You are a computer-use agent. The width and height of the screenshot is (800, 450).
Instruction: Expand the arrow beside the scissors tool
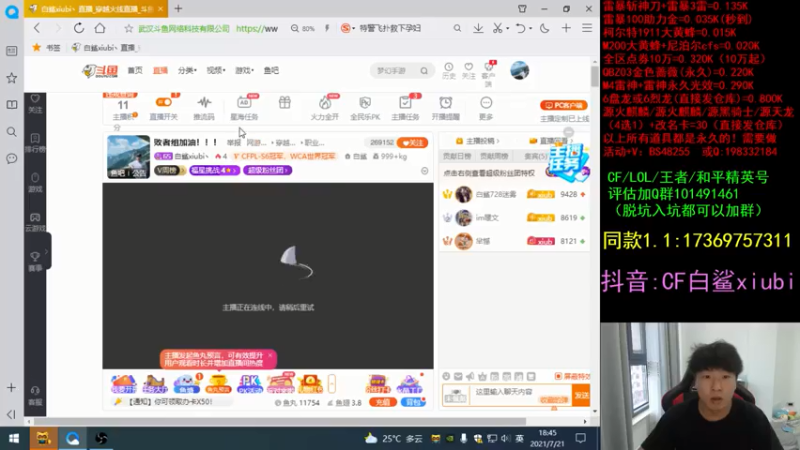[508, 29]
